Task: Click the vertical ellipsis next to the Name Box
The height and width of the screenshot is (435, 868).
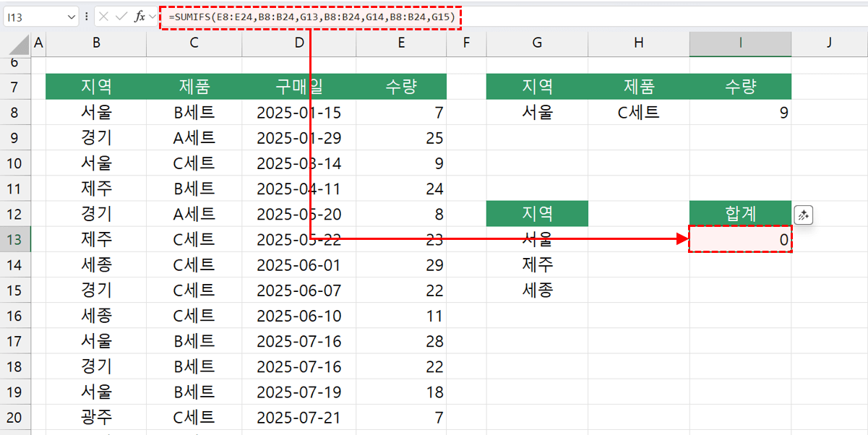Action: (x=87, y=17)
